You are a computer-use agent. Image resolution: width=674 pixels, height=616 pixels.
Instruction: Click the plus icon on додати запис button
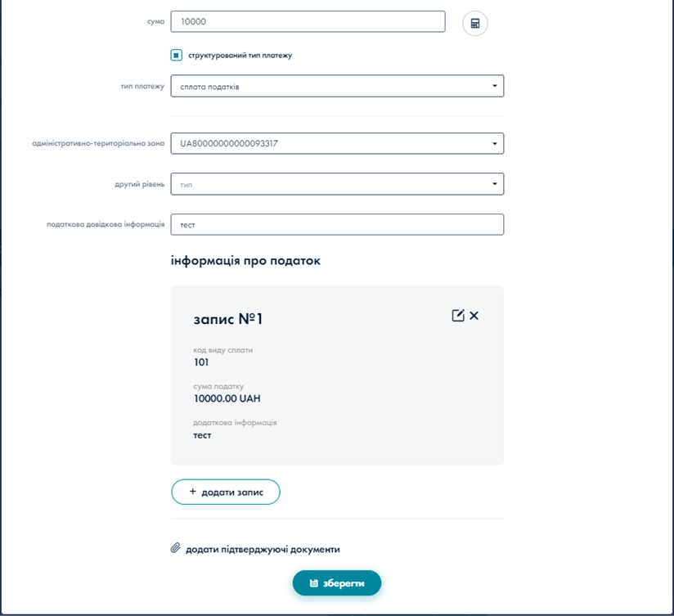click(x=191, y=492)
